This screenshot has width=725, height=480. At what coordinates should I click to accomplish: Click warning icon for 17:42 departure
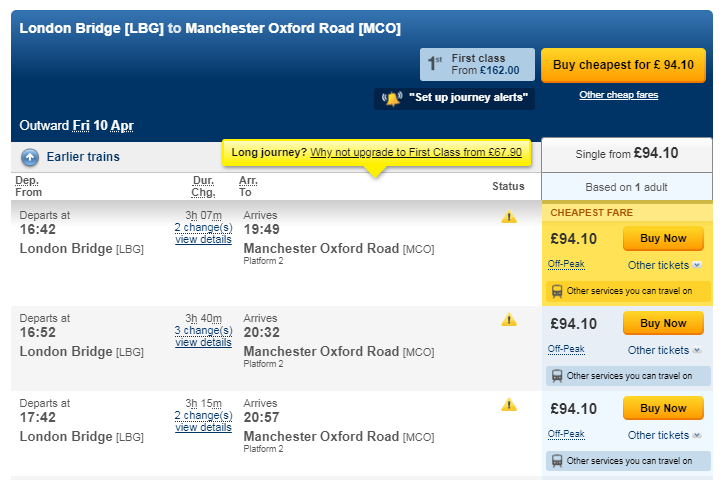pos(509,405)
